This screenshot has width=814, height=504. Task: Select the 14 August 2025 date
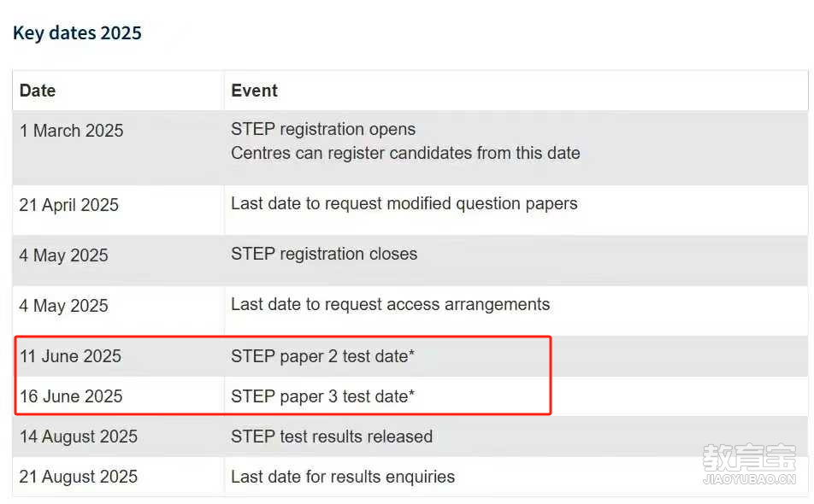coord(79,437)
